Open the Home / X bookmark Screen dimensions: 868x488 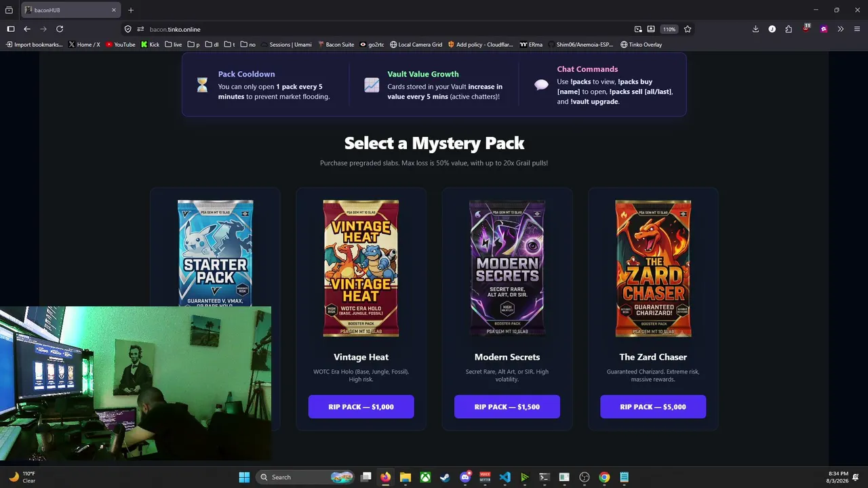click(x=85, y=45)
